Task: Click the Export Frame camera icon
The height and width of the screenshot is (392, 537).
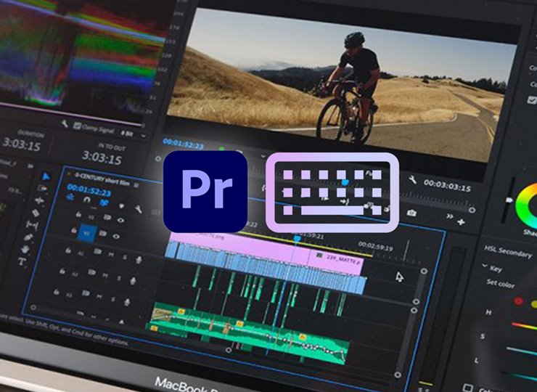Action: click(411, 213)
